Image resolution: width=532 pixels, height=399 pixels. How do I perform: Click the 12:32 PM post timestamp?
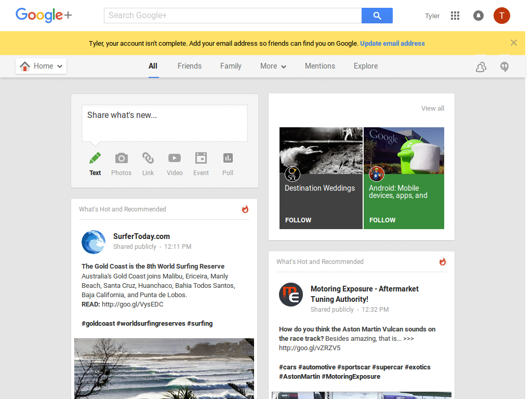click(x=375, y=310)
